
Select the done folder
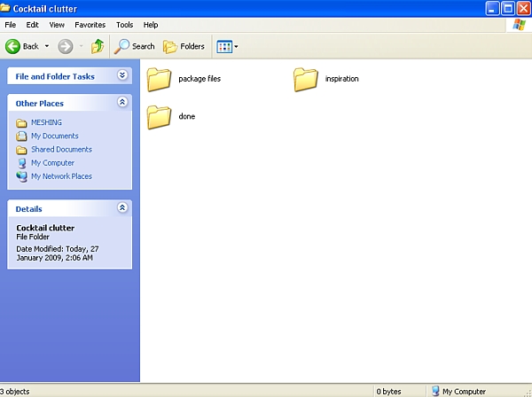[160, 116]
